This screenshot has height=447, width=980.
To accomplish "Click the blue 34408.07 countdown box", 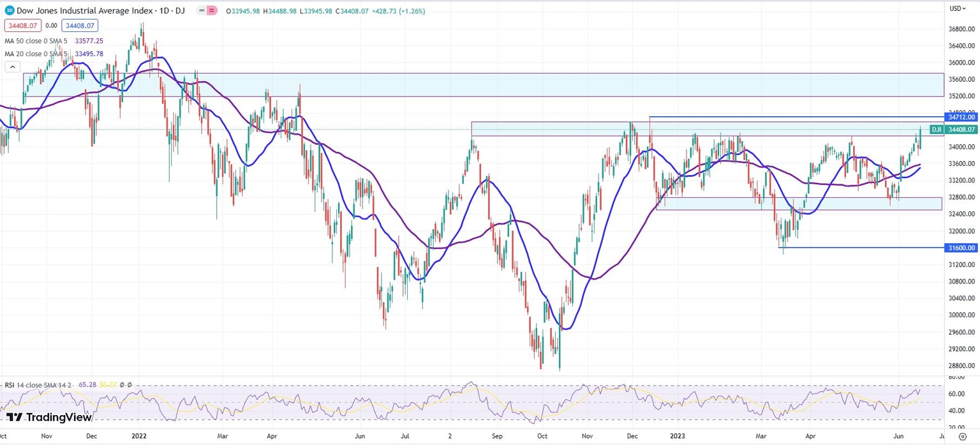I will (x=79, y=26).
